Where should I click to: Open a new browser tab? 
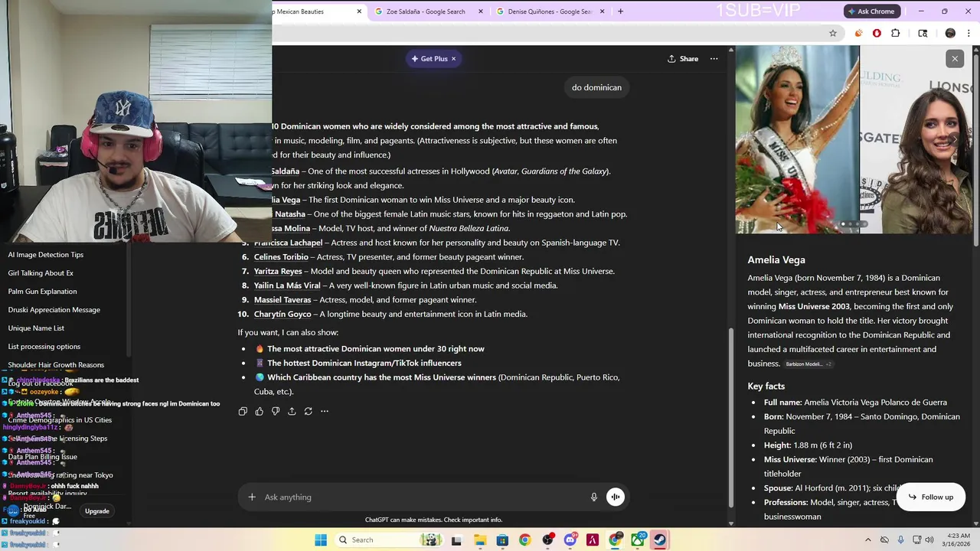(620, 11)
